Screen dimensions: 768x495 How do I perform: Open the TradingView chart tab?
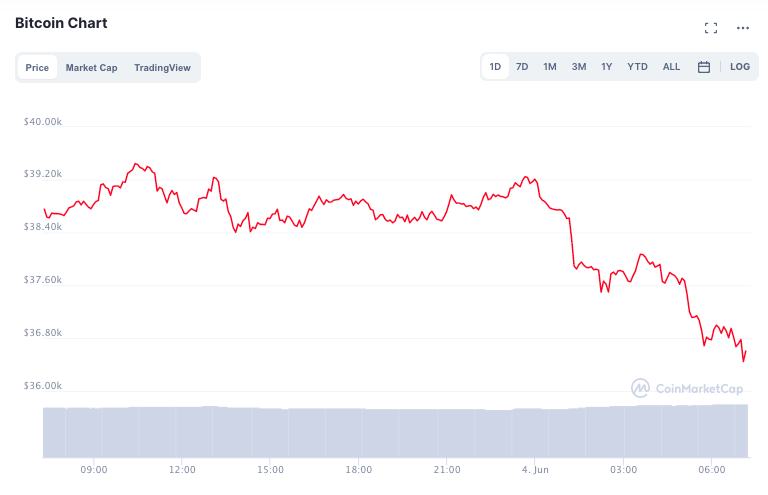(x=162, y=68)
